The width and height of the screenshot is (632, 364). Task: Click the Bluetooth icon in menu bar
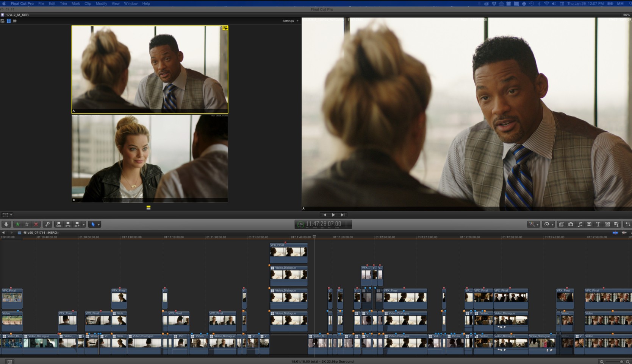point(539,3)
